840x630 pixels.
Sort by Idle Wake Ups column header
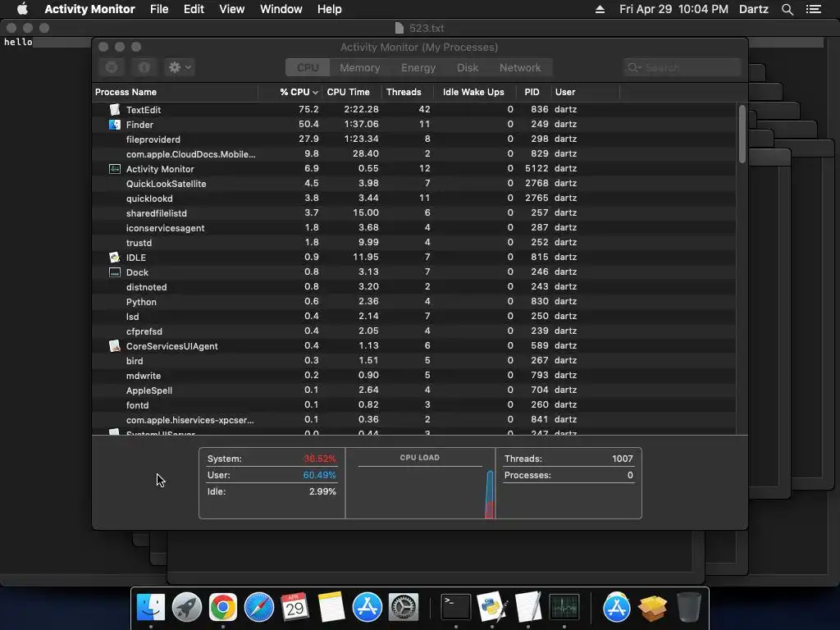coord(475,92)
